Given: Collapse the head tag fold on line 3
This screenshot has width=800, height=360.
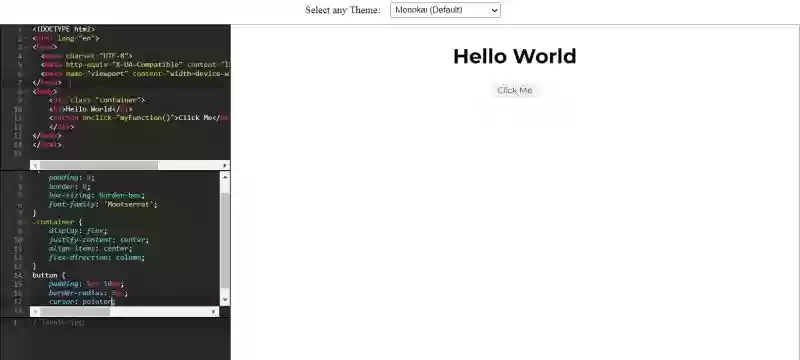Looking at the screenshot, I should coord(26,47).
